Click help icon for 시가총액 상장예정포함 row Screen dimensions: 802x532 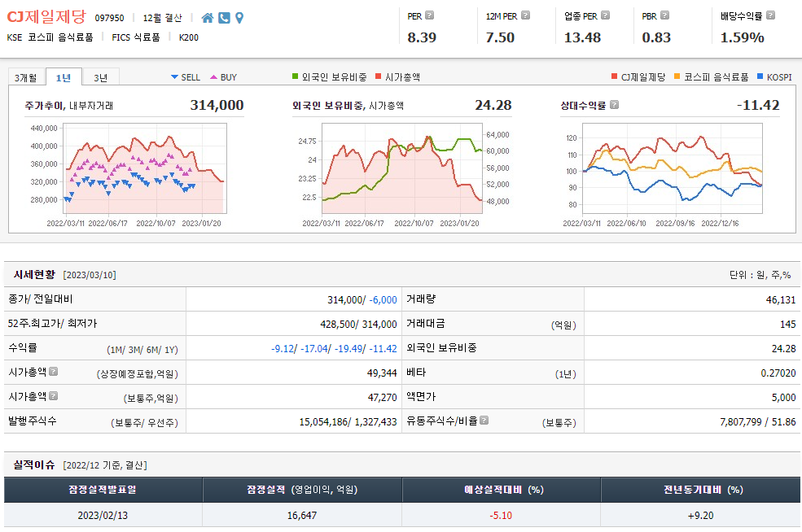click(x=53, y=372)
